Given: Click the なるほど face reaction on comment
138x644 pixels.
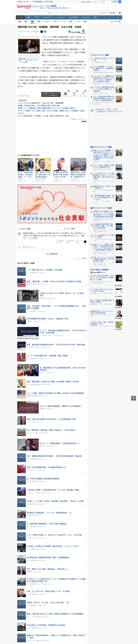Looking at the screenshot, I should coord(67,242).
